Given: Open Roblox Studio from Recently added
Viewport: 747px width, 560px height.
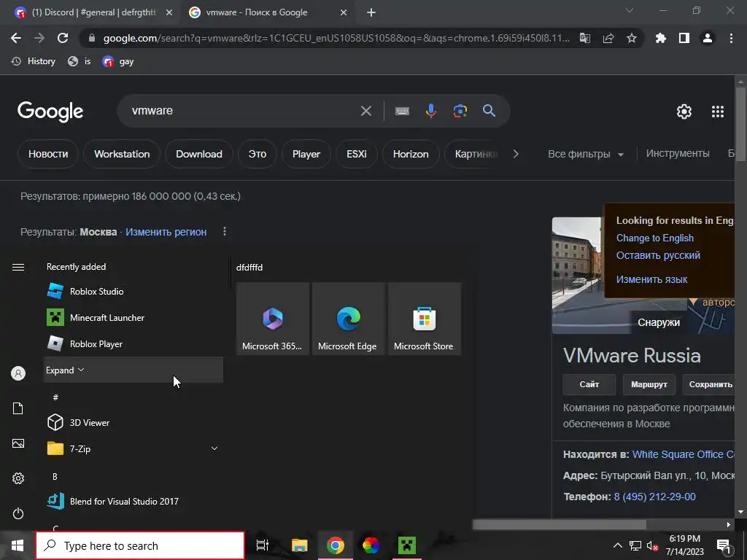Looking at the screenshot, I should click(133, 292).
